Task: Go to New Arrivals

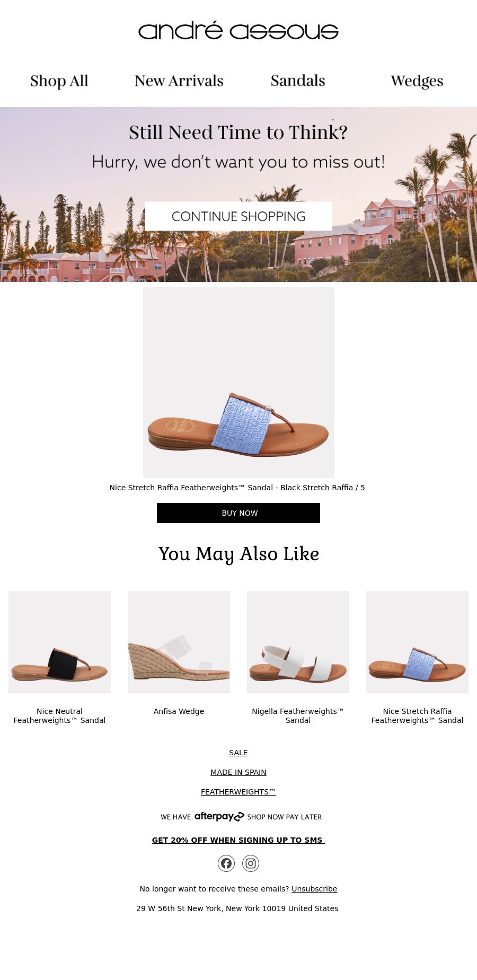Action: tap(179, 81)
